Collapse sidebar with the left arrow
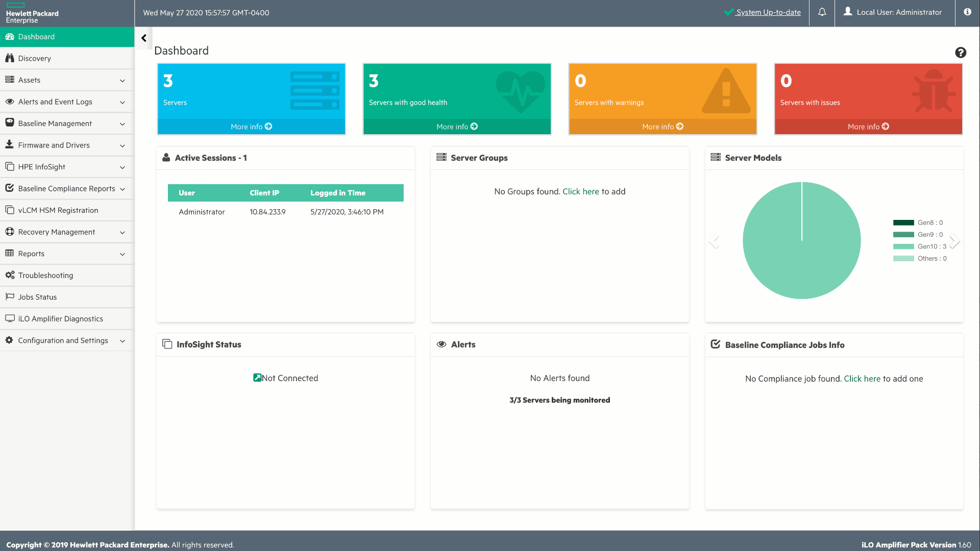This screenshot has width=980, height=551. pyautogui.click(x=144, y=38)
